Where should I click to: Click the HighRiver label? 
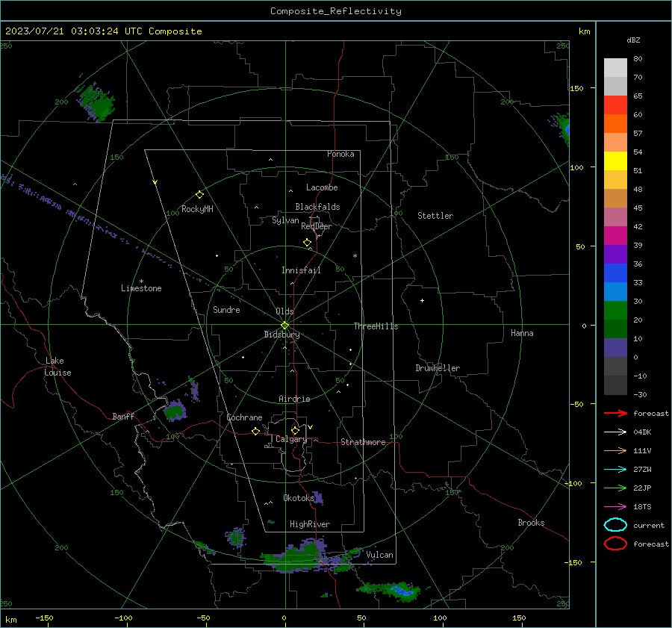309,524
